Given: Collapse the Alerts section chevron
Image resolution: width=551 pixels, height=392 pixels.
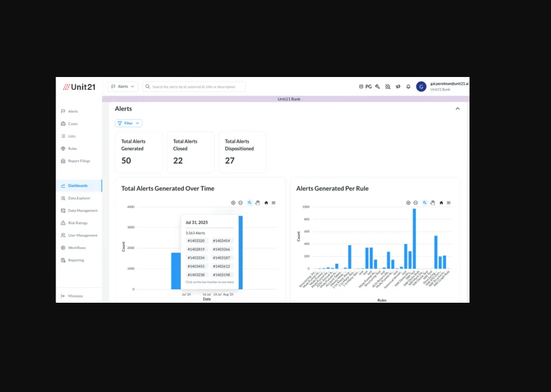Looking at the screenshot, I should click(x=457, y=109).
